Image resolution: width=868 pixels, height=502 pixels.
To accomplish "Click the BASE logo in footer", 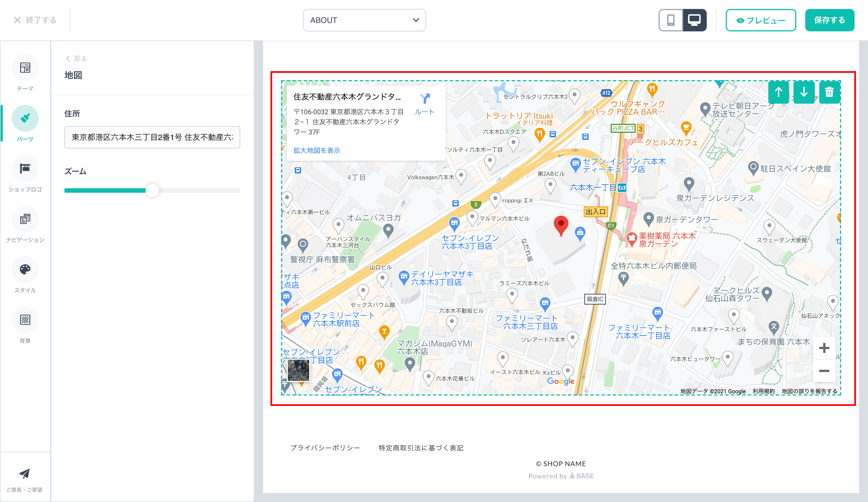I will tap(582, 476).
